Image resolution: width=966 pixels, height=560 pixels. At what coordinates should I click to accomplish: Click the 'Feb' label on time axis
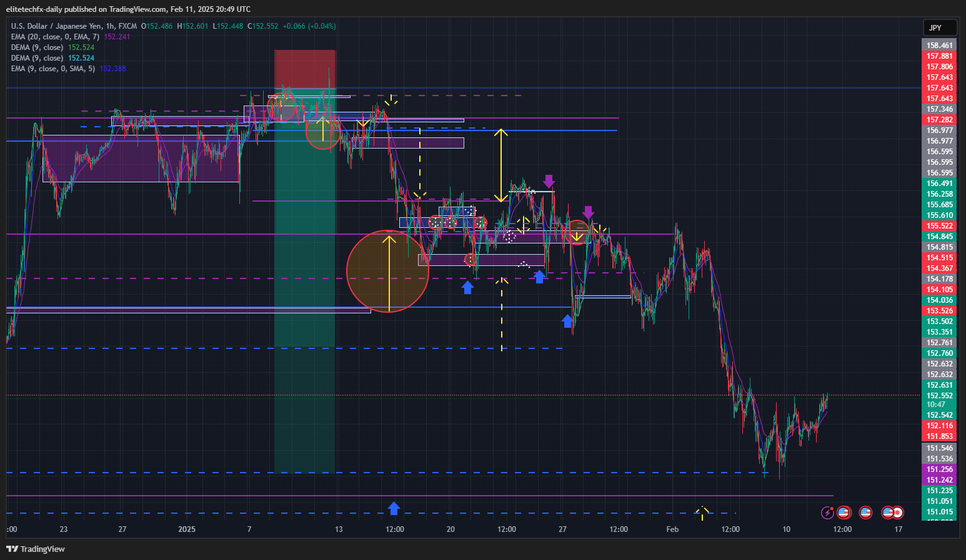coord(672,529)
